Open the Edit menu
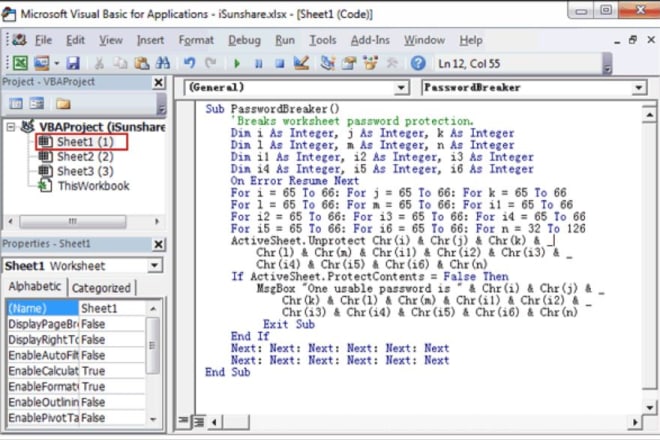Image resolution: width=660 pixels, height=440 pixels. 75,40
